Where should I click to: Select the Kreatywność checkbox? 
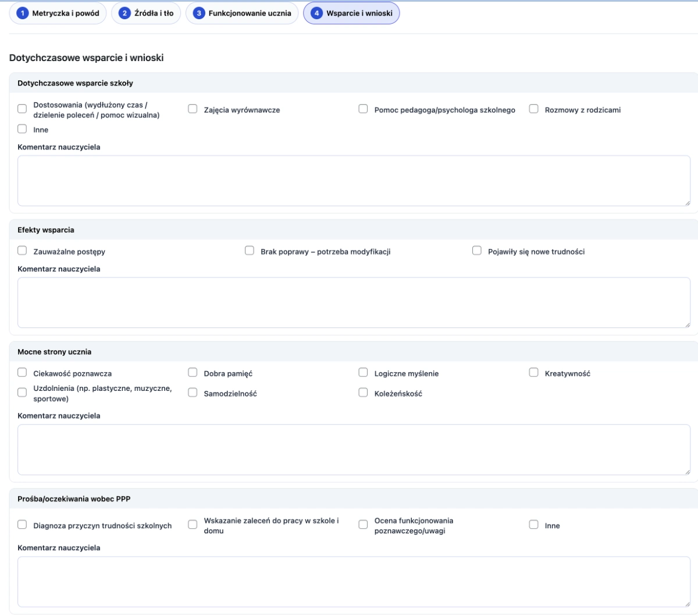[x=533, y=373]
